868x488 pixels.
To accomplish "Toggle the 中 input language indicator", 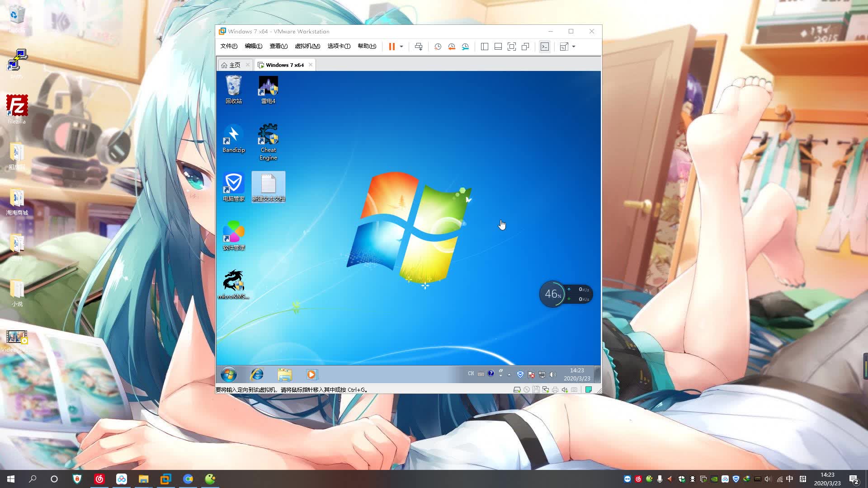I will (789, 479).
